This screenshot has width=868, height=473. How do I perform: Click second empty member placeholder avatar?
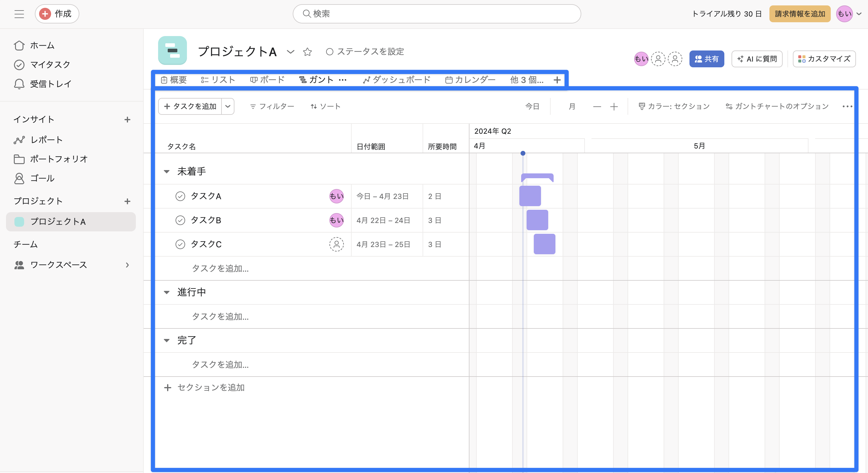click(x=674, y=59)
